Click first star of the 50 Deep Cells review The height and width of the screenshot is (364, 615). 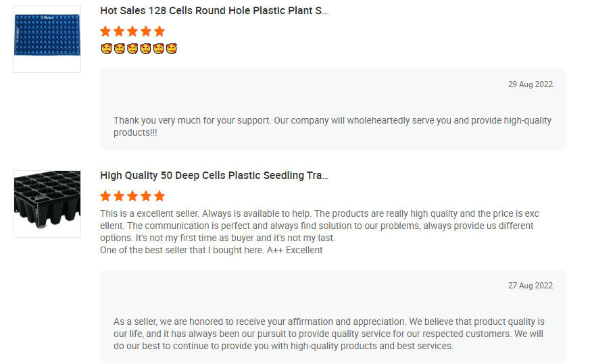(105, 196)
